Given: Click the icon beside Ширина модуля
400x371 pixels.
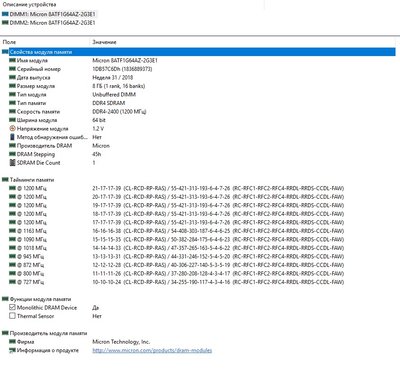Looking at the screenshot, I should pos(12,120).
